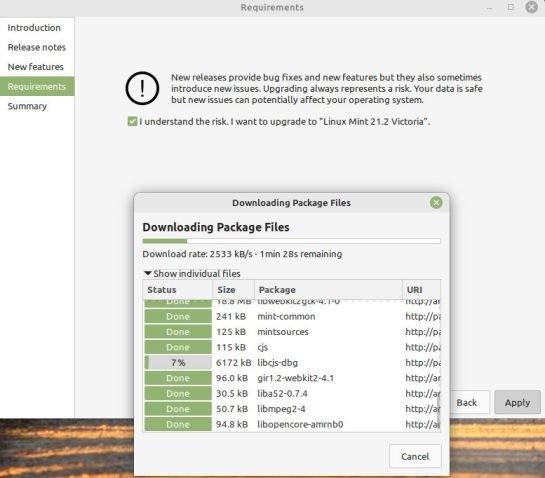
Task: Click the Done status for libmpeg2-4
Action: click(x=178, y=409)
